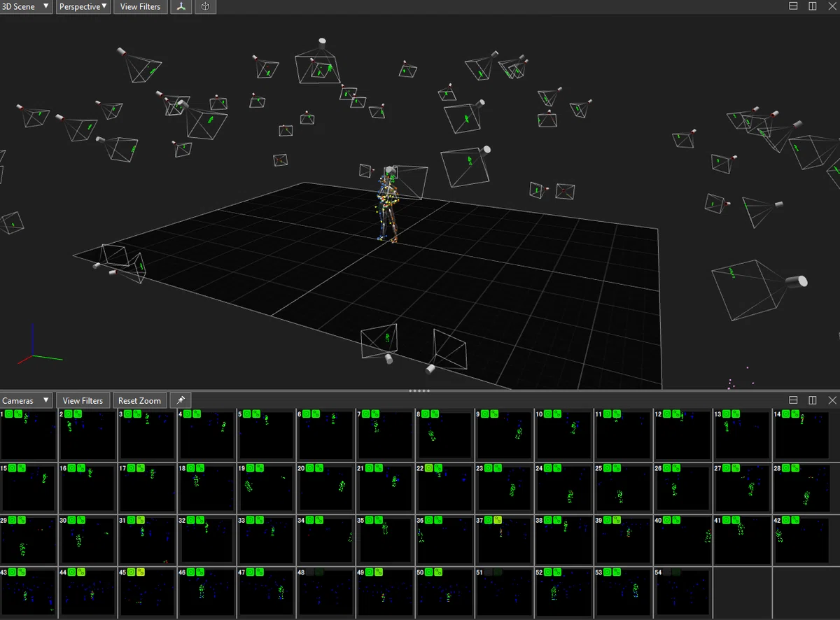Click the linked-dots icon on camera 7
The image size is (840, 620).
376,414
